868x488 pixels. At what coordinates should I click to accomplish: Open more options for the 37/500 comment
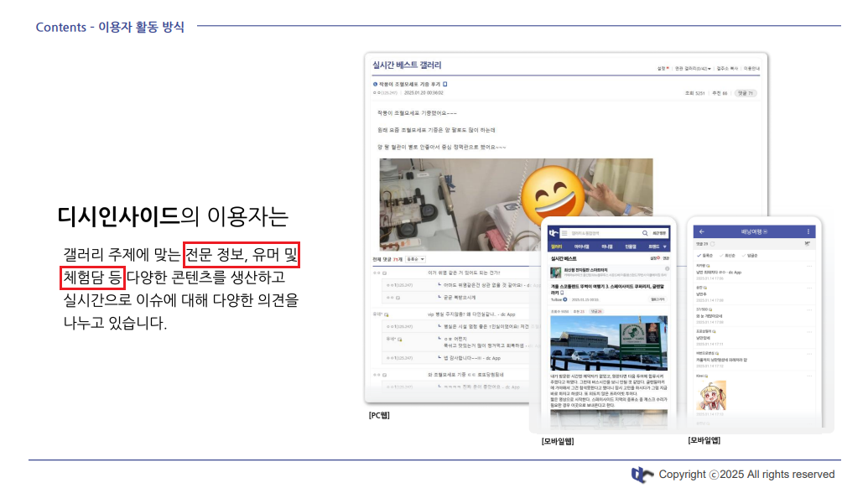click(809, 310)
